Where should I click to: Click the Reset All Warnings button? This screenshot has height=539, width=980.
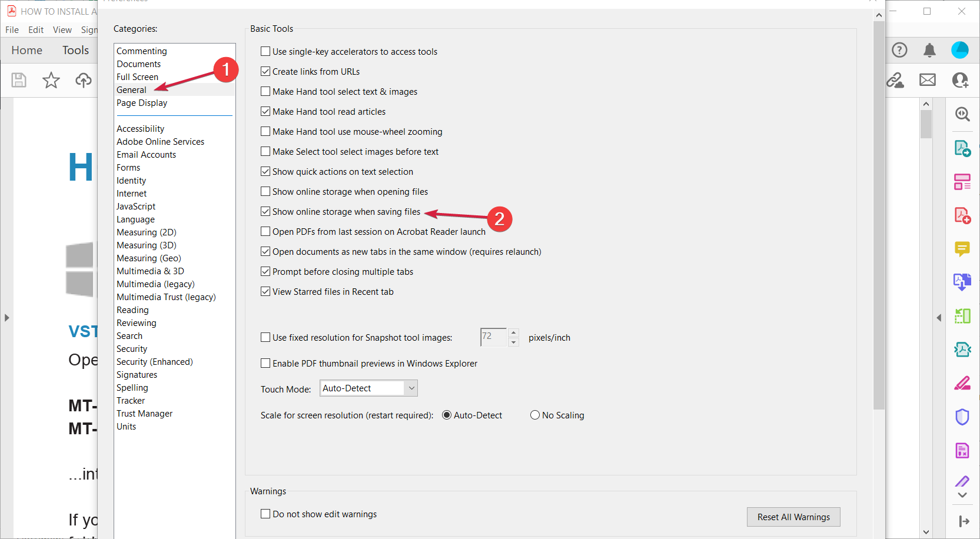click(x=793, y=517)
